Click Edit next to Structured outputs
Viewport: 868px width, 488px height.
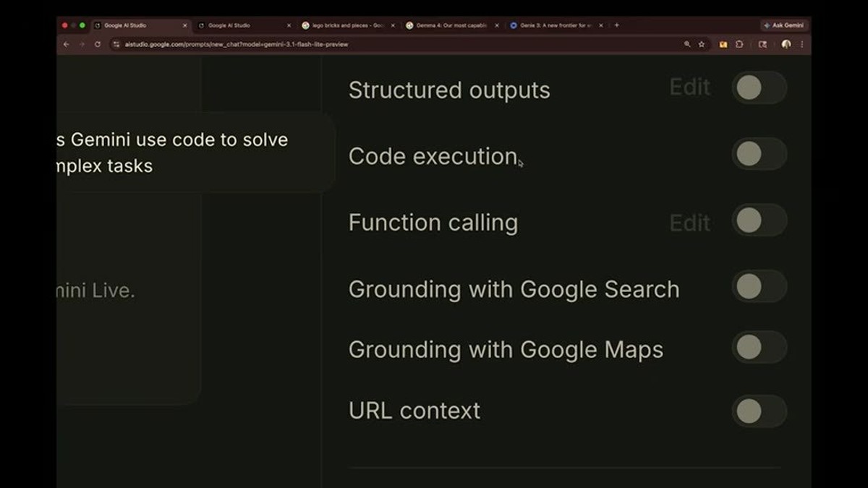[x=690, y=87]
